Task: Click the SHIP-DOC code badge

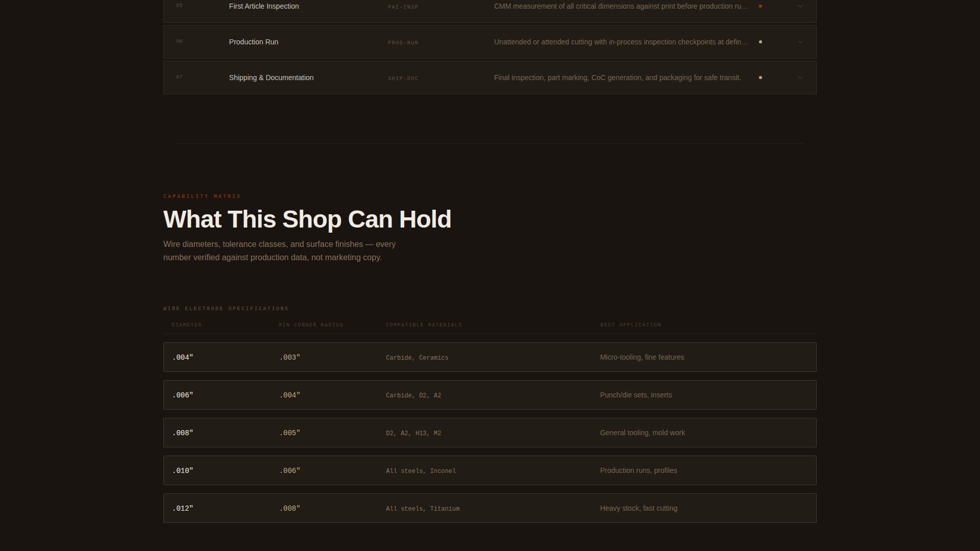Action: pos(403,78)
